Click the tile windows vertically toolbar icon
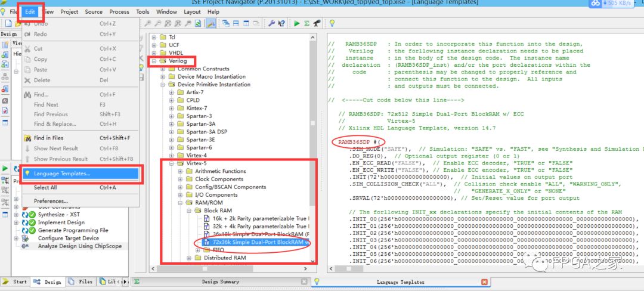 (x=246, y=23)
